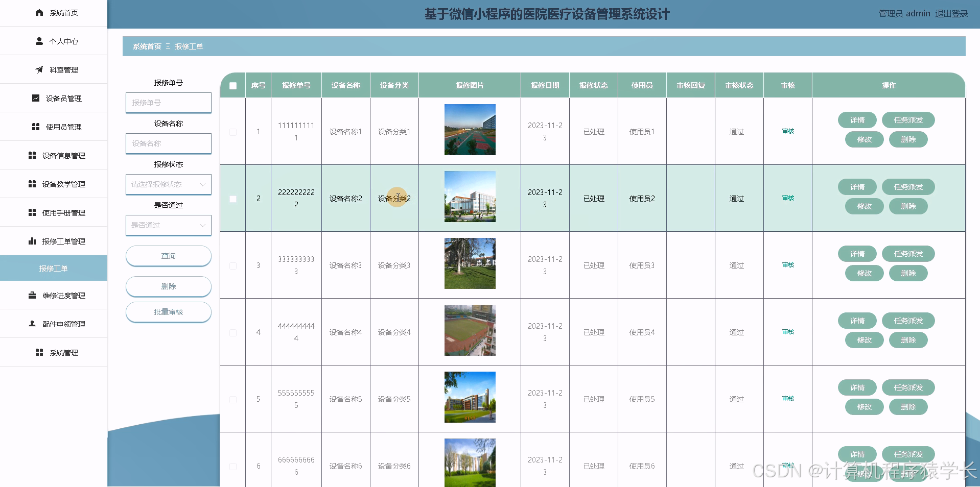The image size is (980, 487).
Task: Click row 2's 报修图片 building thumbnail
Action: pyautogui.click(x=470, y=197)
